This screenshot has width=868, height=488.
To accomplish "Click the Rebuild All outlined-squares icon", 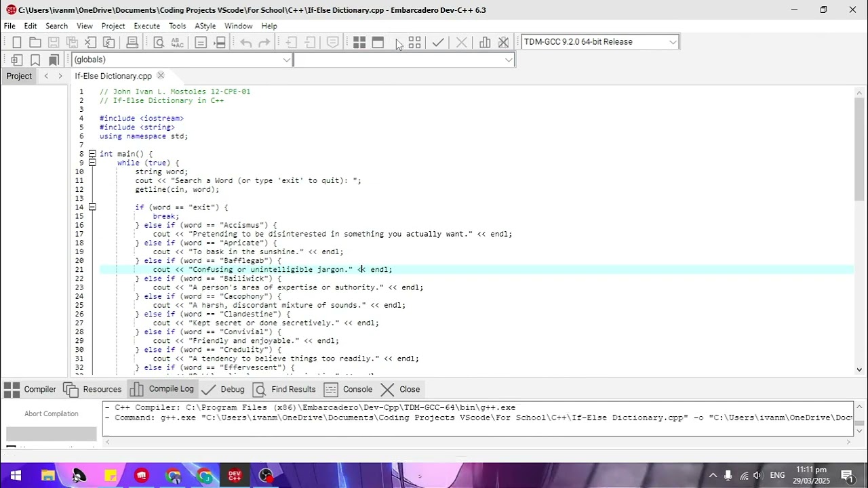I will click(x=415, y=42).
